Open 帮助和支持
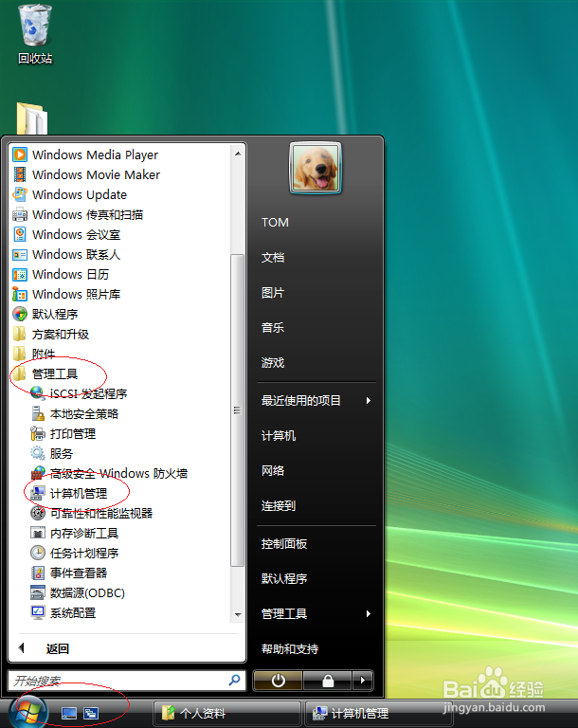 tap(290, 649)
